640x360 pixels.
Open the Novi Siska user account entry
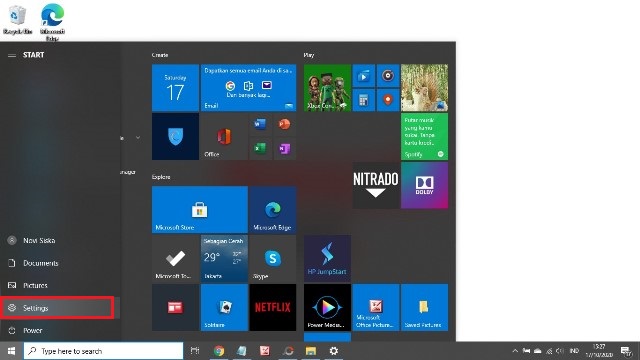point(60,240)
